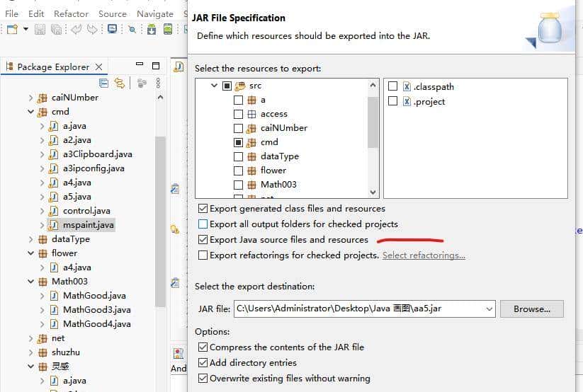Check the dataType checkbox in export tree
This screenshot has height=392, width=583.
pyautogui.click(x=238, y=156)
